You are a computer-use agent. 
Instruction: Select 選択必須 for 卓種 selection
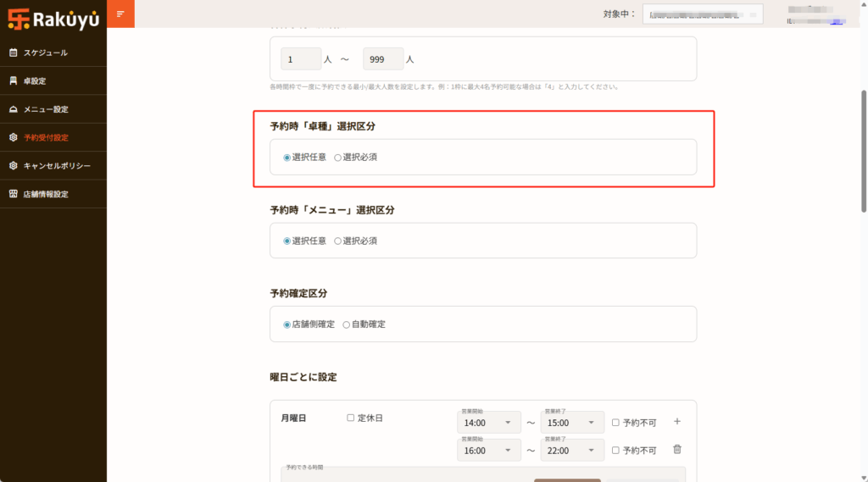tap(338, 158)
